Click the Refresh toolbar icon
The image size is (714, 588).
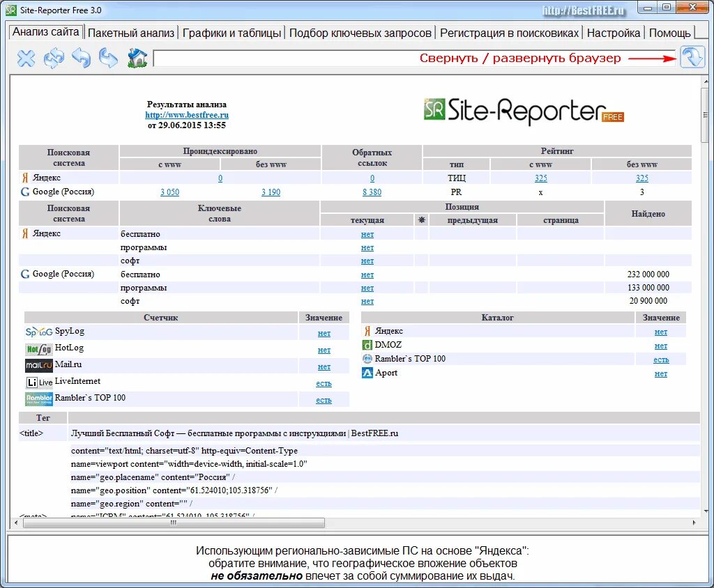[x=54, y=59]
